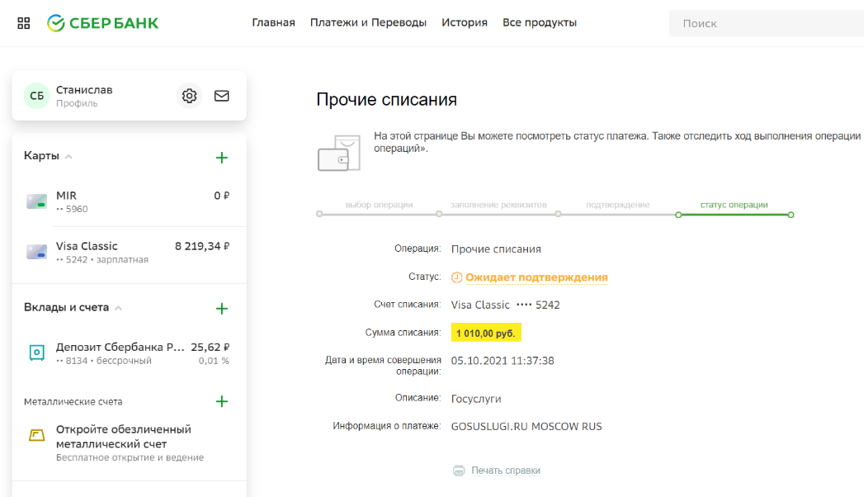
Task: Open messages envelope icon
Action: pos(221,96)
